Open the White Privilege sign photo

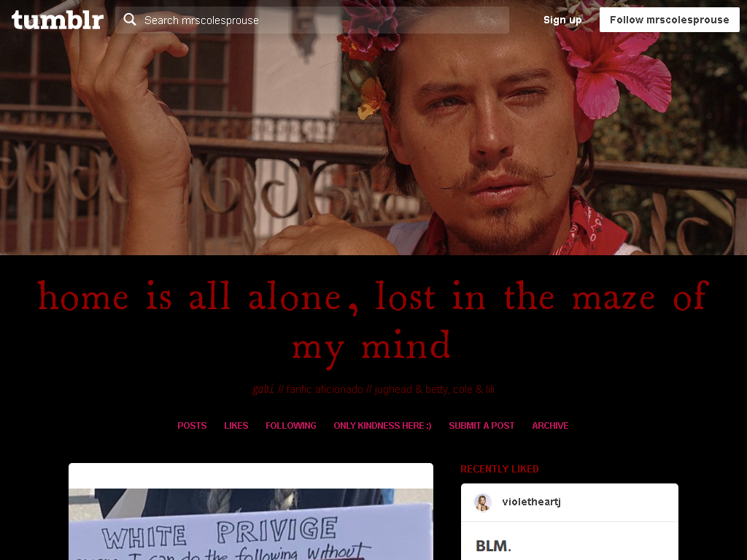point(251,524)
